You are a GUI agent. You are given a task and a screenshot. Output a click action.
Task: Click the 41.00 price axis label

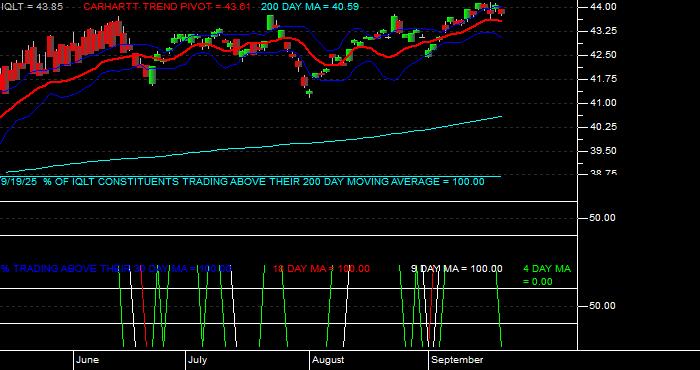[603, 103]
